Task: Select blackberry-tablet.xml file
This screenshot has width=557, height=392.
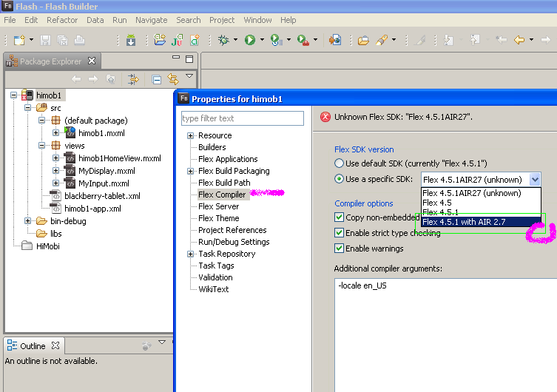Action: 102,196
